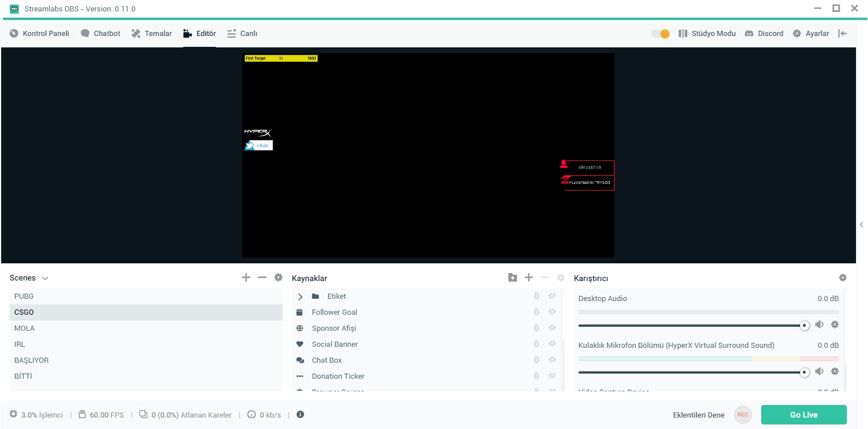Click the 60.00 FPS status indicator
This screenshot has width=868, height=429.
point(101,415)
